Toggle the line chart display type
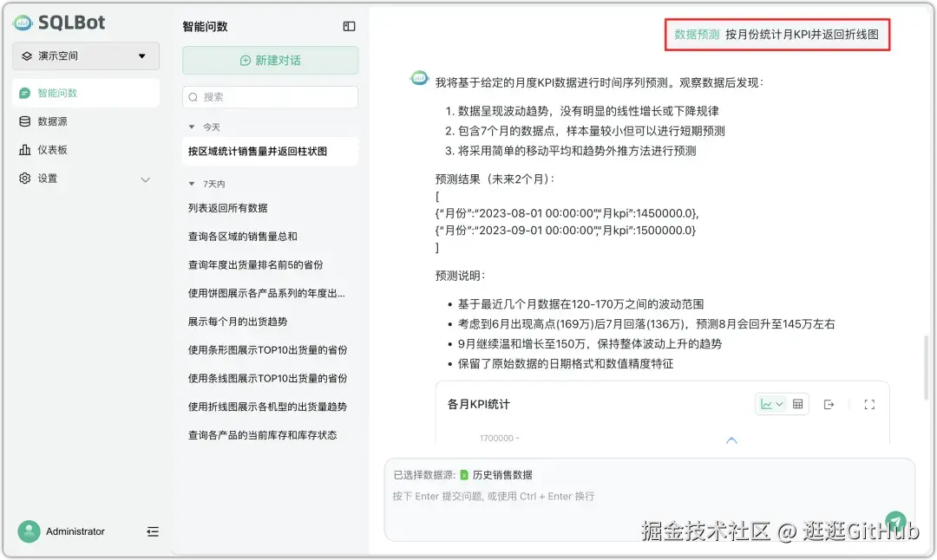Viewport: 937px width, 560px height. coord(770,404)
